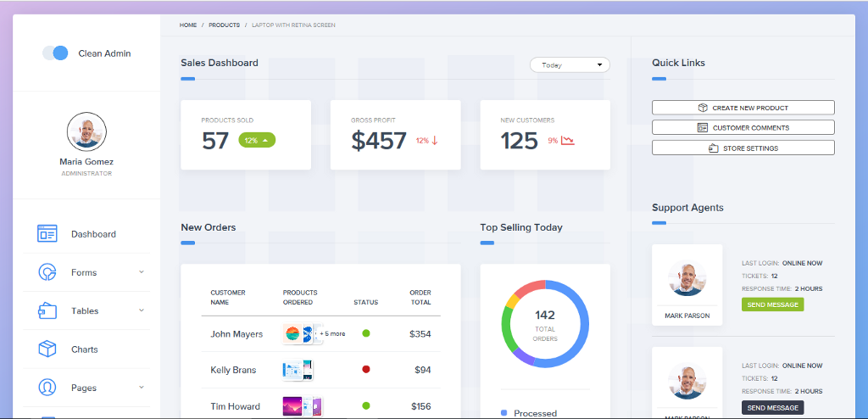Click the Forms pie-chart icon
The height and width of the screenshot is (419, 868).
[x=47, y=272]
